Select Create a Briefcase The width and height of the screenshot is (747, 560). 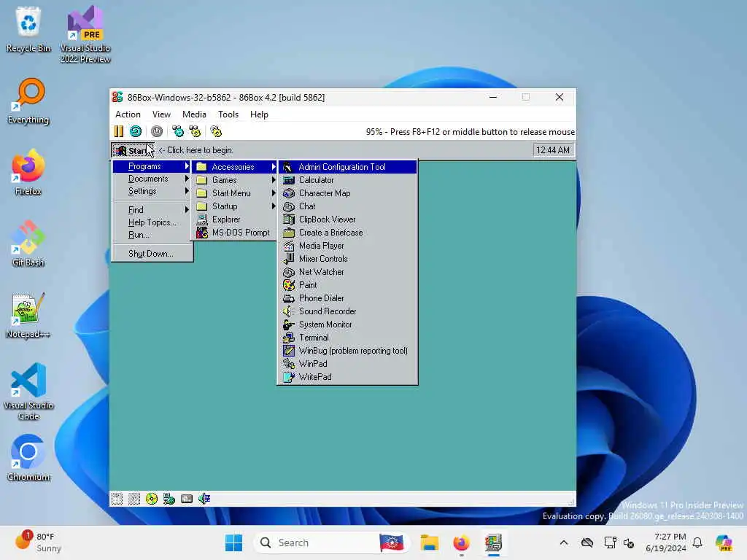pos(348,233)
